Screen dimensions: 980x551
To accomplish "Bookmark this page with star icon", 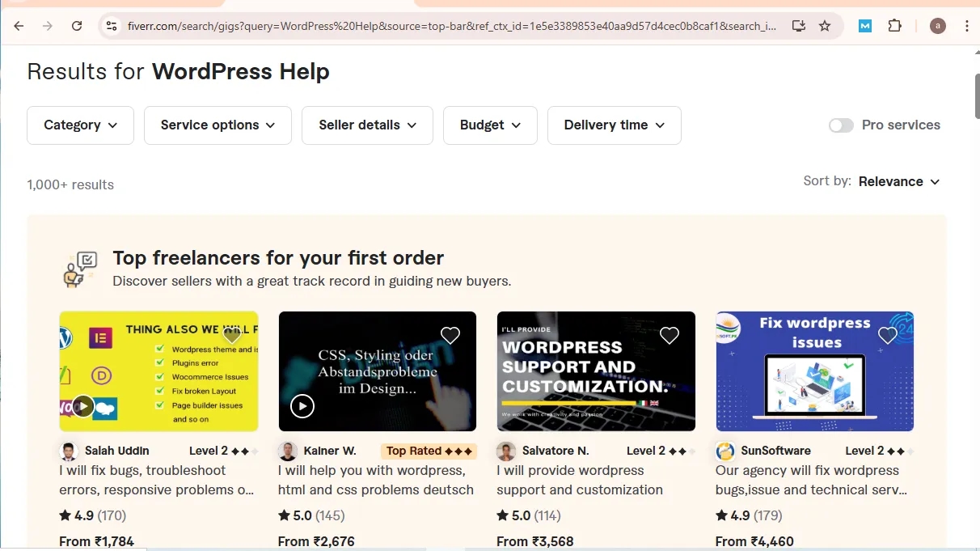I will (825, 26).
